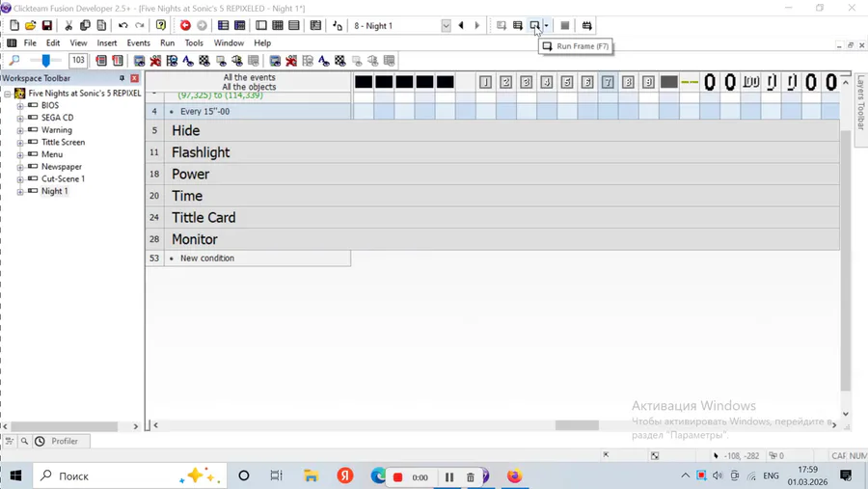The width and height of the screenshot is (868, 489).
Task: Expand the Night 1 tree node
Action: coord(20,192)
